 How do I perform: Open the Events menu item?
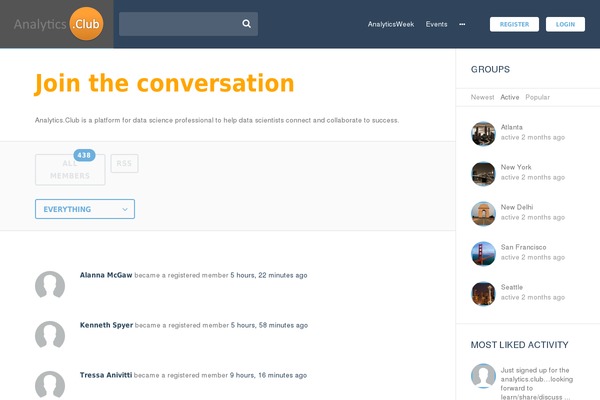click(436, 24)
